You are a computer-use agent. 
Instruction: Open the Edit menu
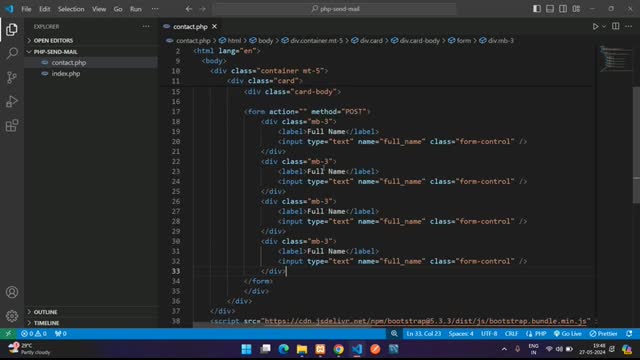click(x=44, y=9)
